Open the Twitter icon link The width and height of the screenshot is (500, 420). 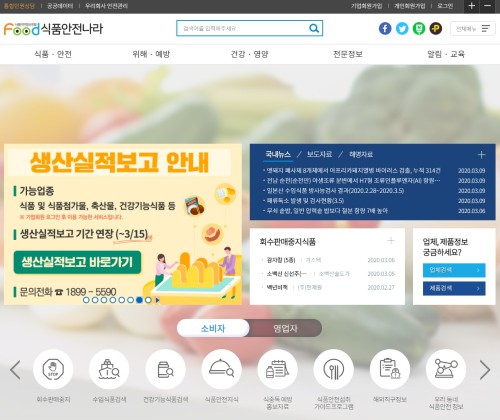pos(402,28)
